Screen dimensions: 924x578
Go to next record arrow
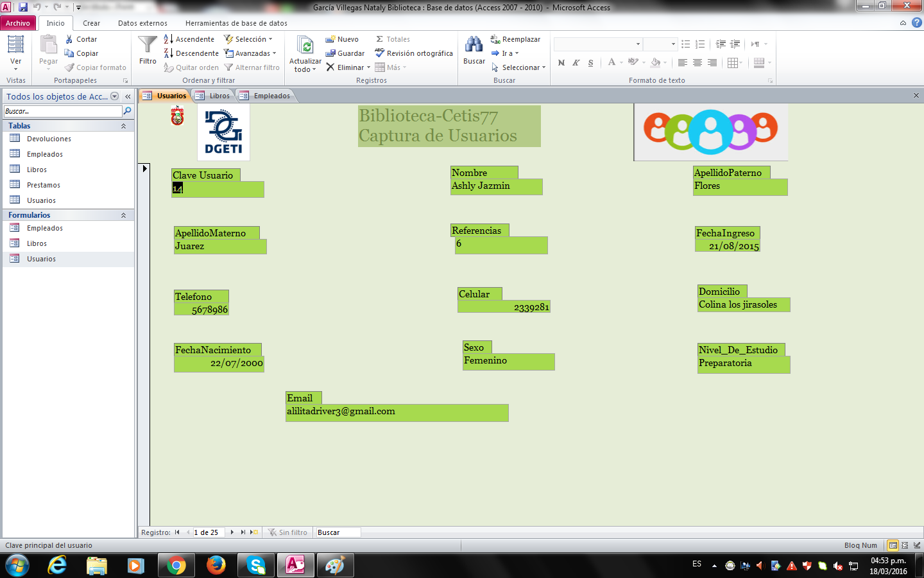click(232, 532)
